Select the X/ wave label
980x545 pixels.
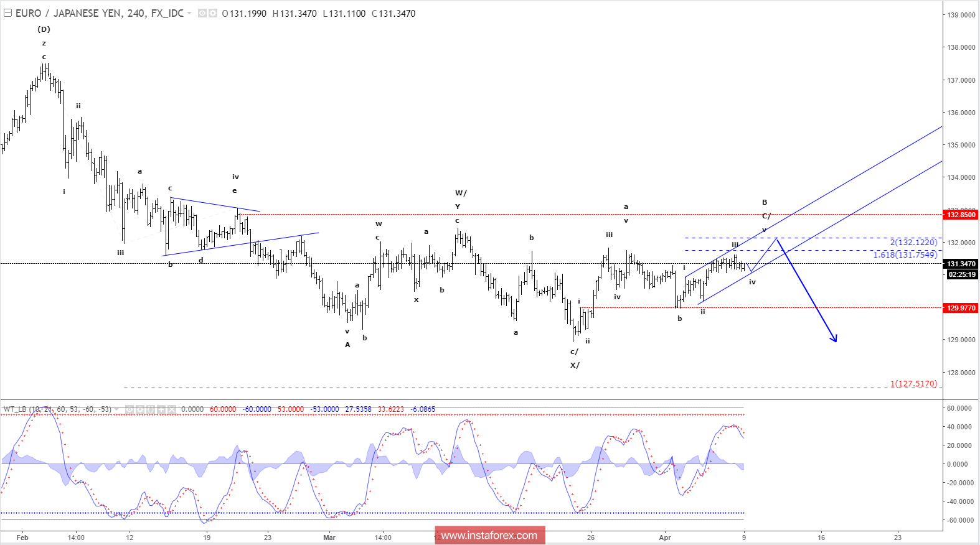point(575,365)
